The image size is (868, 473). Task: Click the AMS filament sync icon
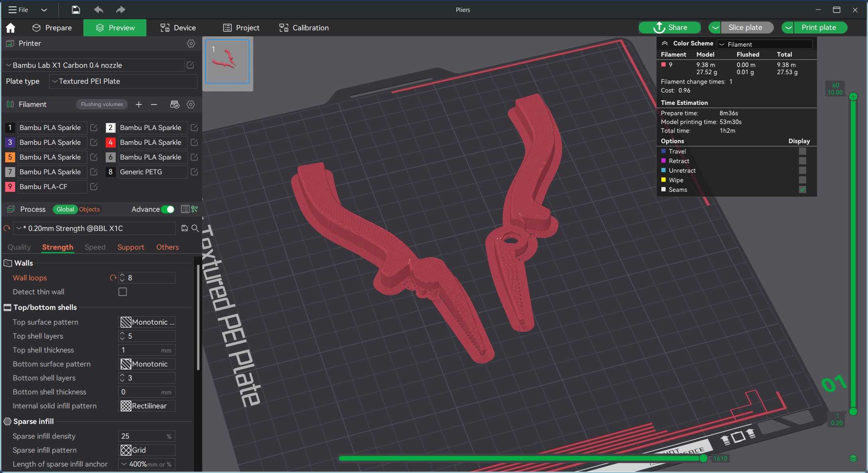click(175, 104)
